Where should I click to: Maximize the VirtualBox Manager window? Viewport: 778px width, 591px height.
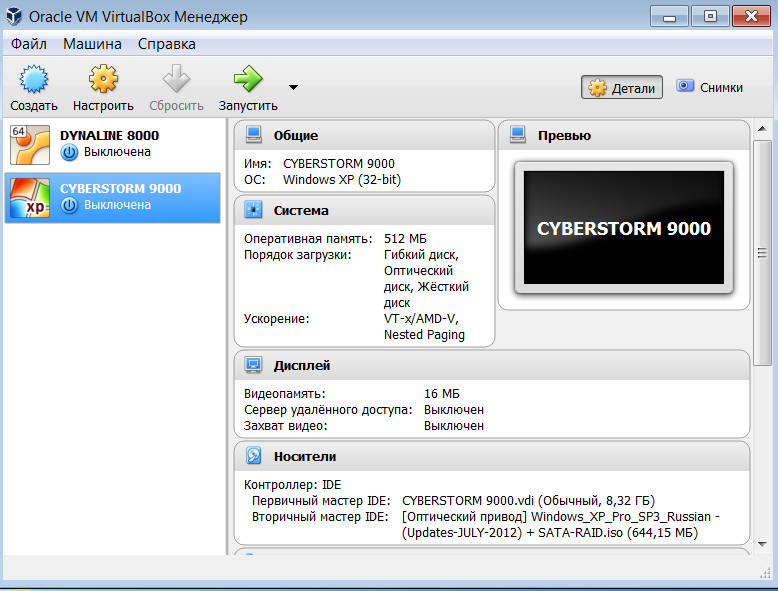click(x=710, y=16)
